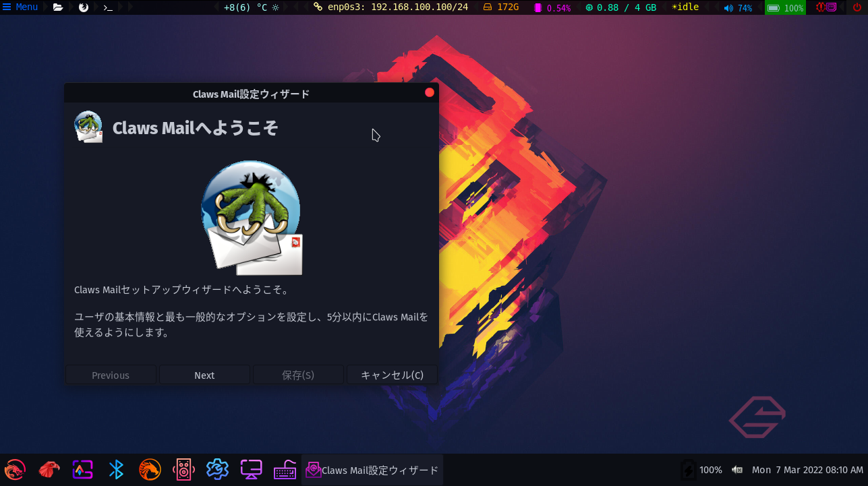Click the bottom panel muted volume icon

coord(737,470)
